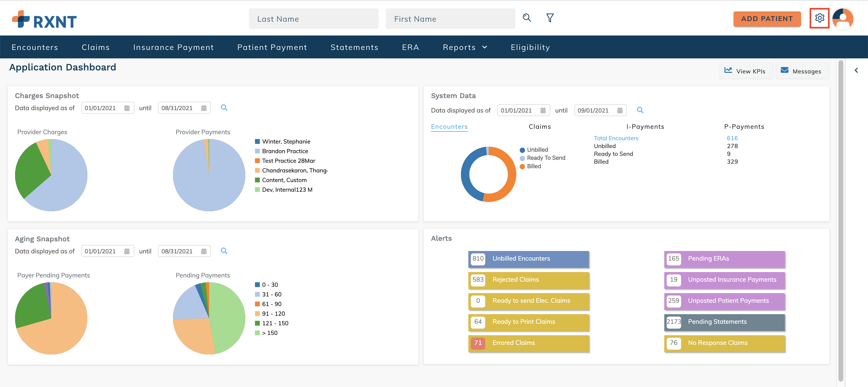Open Aging Snapshot end date picker
The height and width of the screenshot is (387, 868).
pyautogui.click(x=203, y=251)
